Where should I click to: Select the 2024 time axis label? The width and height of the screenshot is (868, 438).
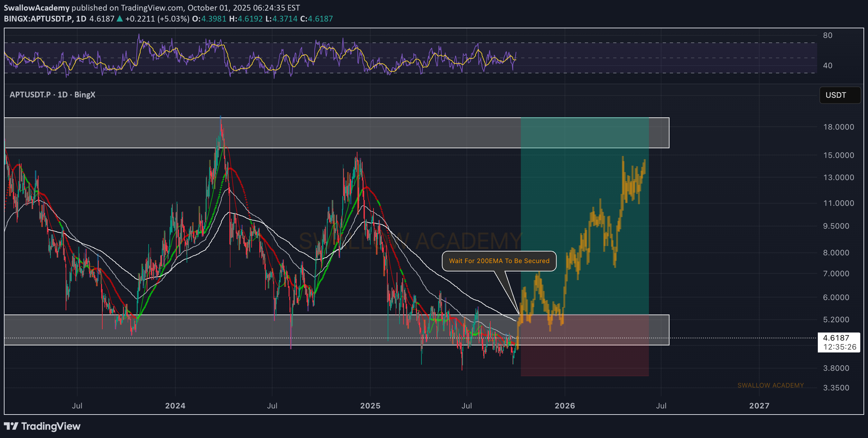pyautogui.click(x=175, y=406)
